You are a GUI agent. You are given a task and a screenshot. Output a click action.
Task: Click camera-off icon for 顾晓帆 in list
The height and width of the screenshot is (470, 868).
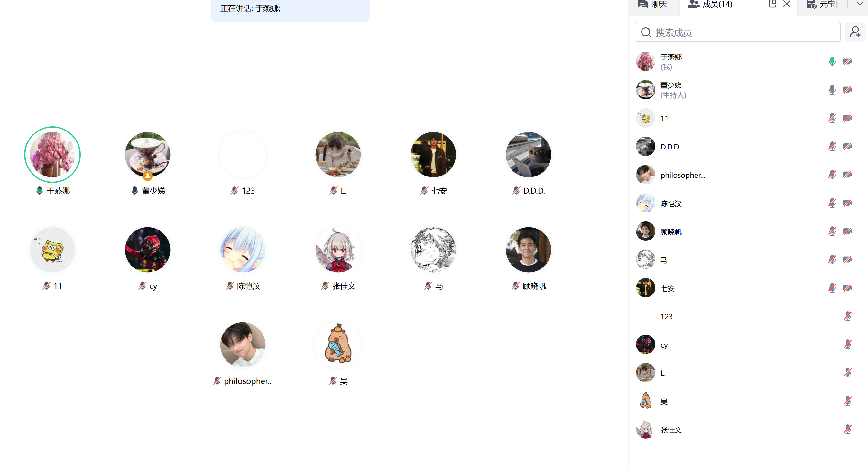(x=847, y=231)
